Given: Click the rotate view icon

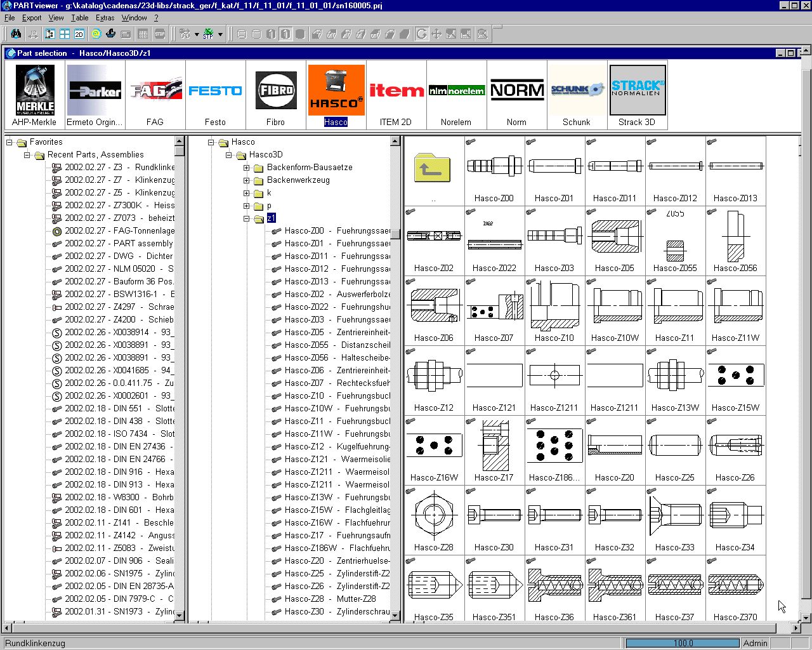Looking at the screenshot, I should point(421,34).
